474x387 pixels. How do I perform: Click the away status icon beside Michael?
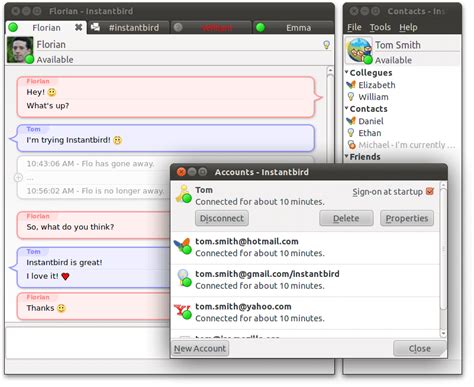click(x=351, y=145)
